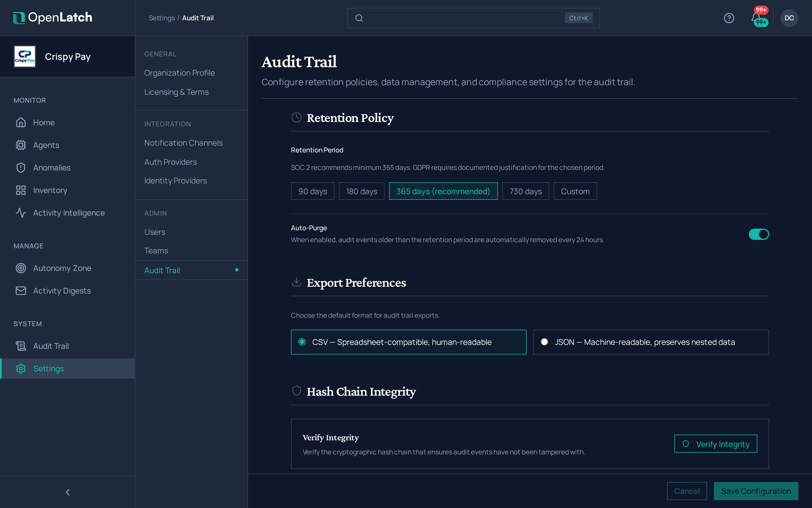The height and width of the screenshot is (508, 812).
Task: Choose 365 days (recommended) retention
Action: point(443,191)
